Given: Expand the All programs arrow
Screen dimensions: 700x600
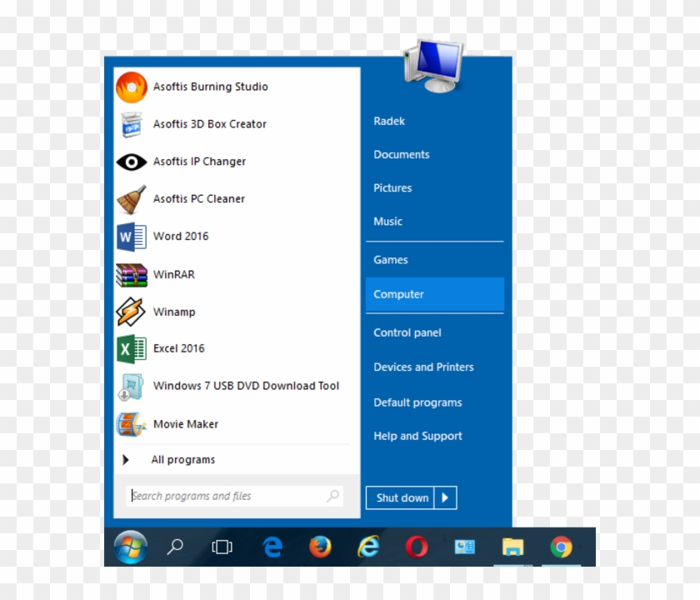Looking at the screenshot, I should pyautogui.click(x=126, y=460).
